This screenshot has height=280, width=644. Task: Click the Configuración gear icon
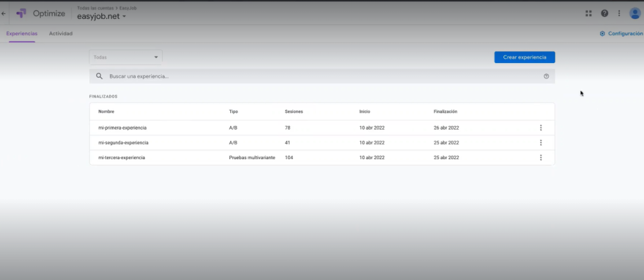pyautogui.click(x=602, y=34)
